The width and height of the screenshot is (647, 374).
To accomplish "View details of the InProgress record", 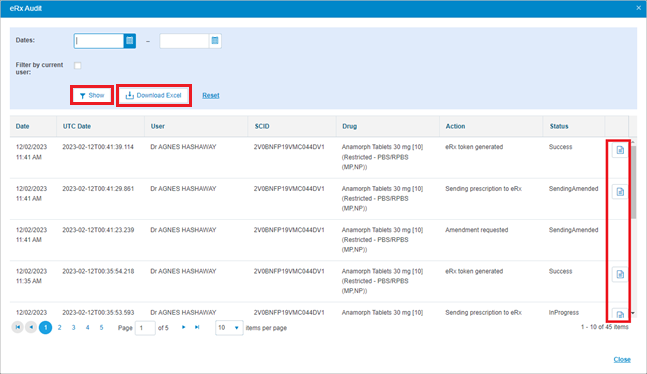I will [620, 315].
